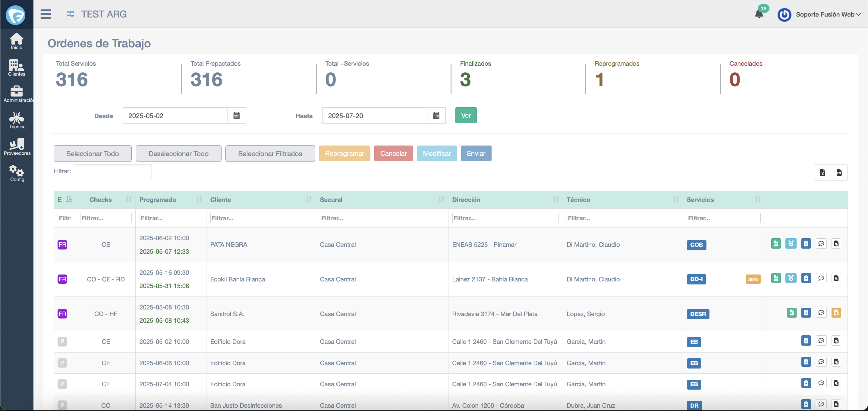Click Seleccionar Filtrados button

[x=270, y=154]
